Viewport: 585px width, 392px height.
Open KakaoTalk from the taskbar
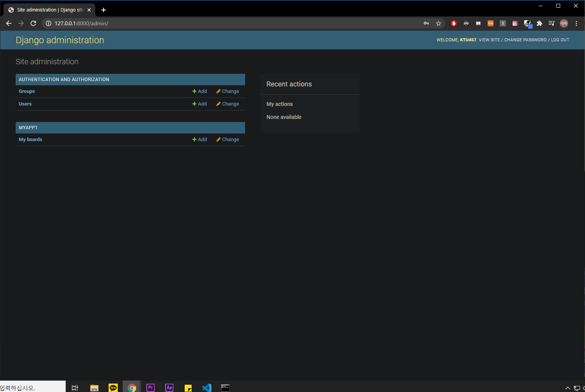(113, 388)
